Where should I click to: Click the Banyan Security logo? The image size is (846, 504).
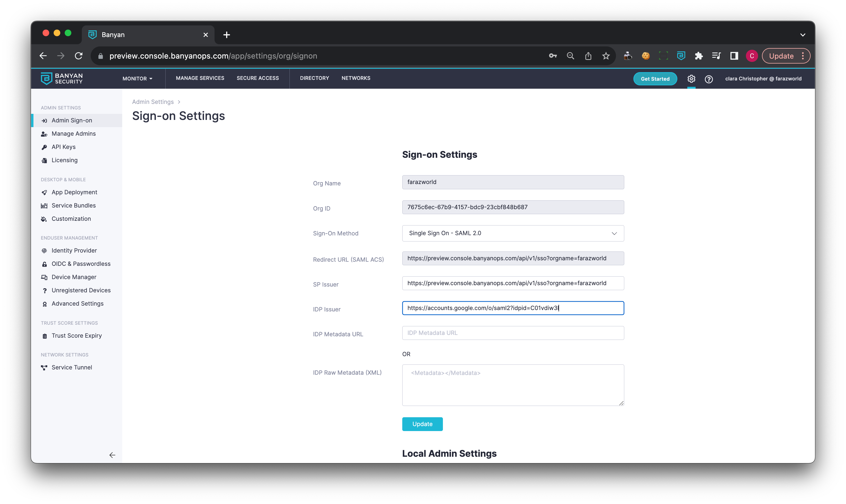click(61, 78)
